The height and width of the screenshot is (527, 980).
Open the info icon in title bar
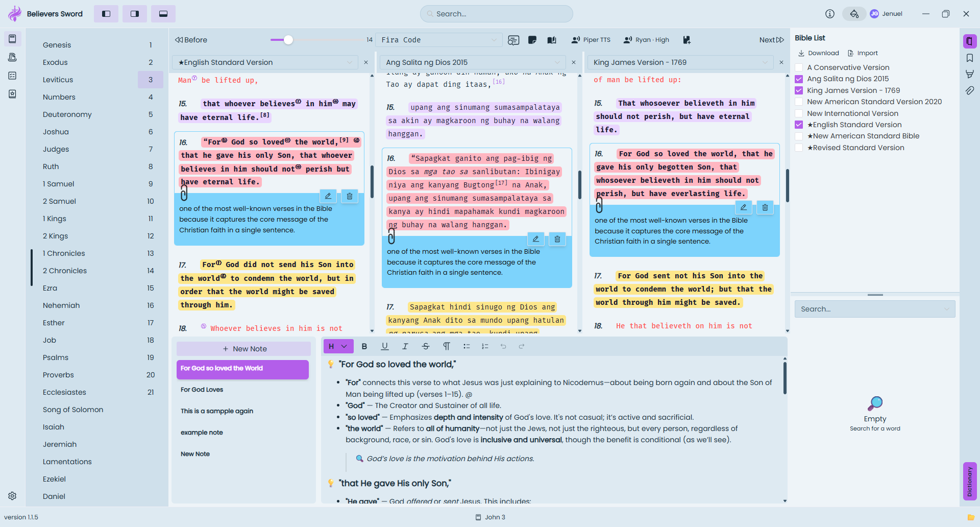click(830, 14)
